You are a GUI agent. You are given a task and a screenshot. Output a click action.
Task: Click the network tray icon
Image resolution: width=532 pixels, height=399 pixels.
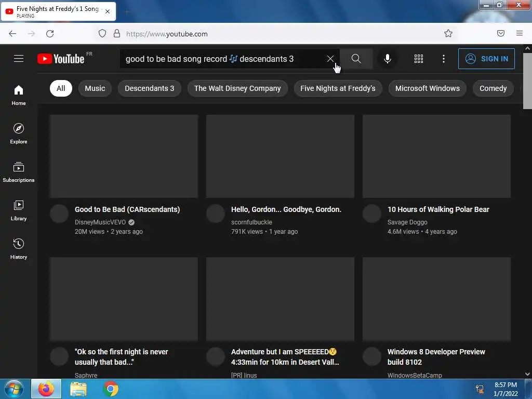480,389
